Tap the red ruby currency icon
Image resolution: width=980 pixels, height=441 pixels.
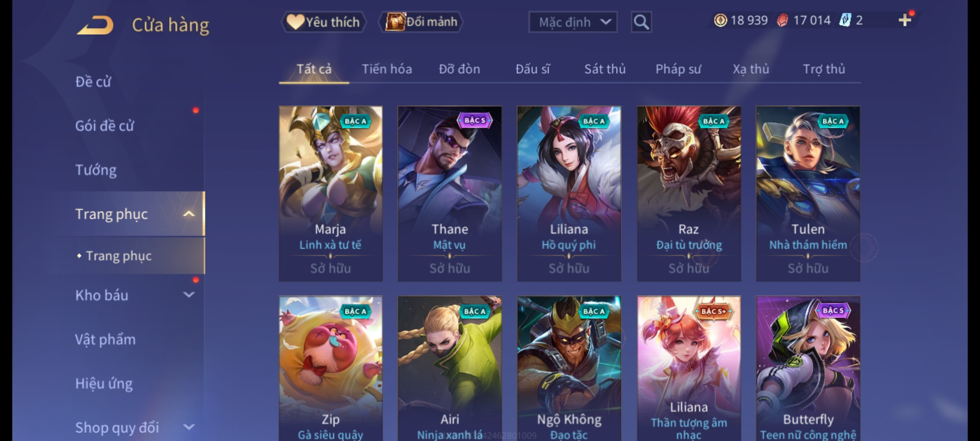point(782,20)
